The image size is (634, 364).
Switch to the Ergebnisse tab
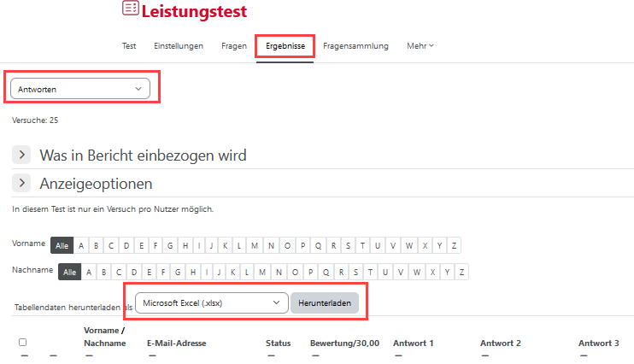(x=285, y=45)
